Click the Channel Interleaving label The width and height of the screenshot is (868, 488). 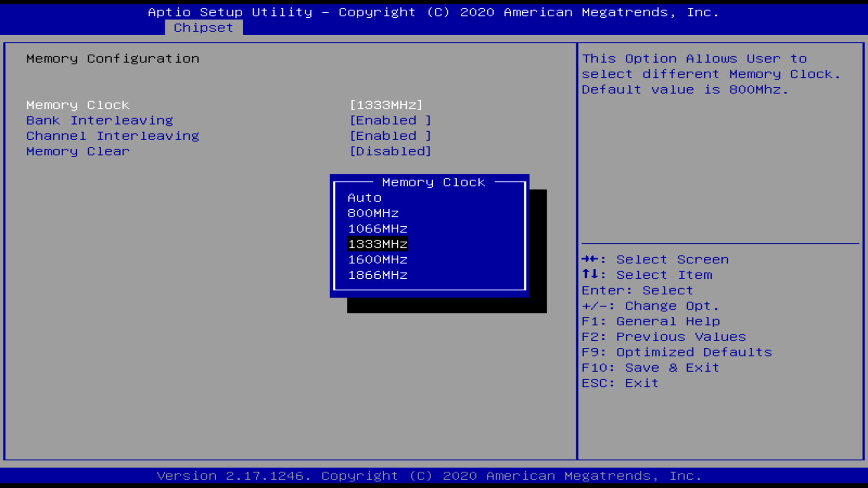[x=113, y=136]
